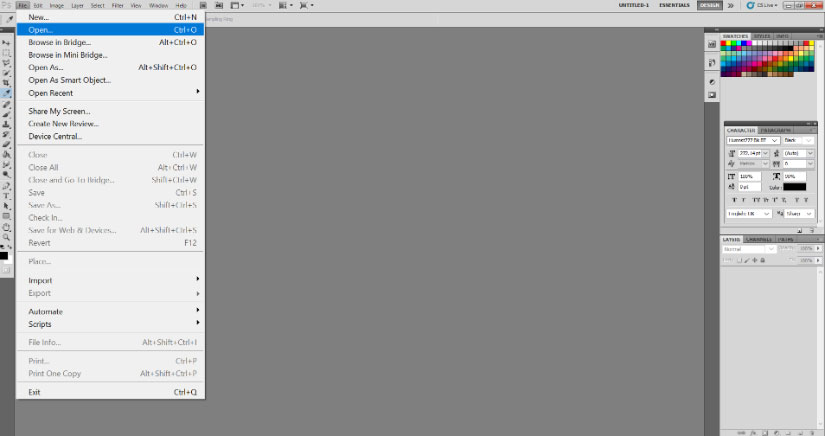Open the leading (Auto) dropdown
This screenshot has height=436, width=825.
coord(810,153)
